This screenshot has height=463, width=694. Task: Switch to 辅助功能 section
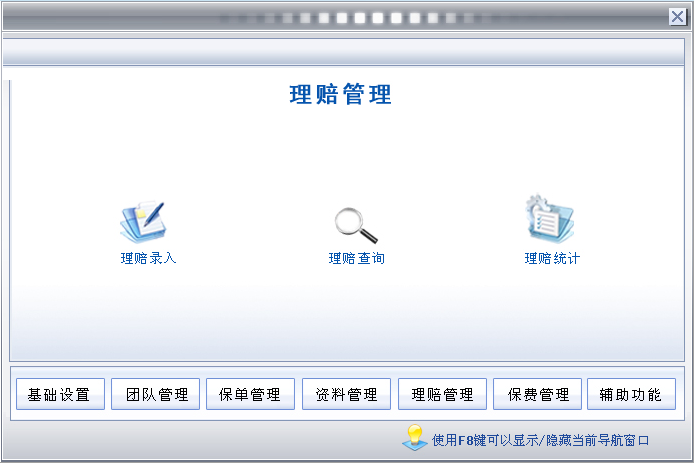(632, 394)
